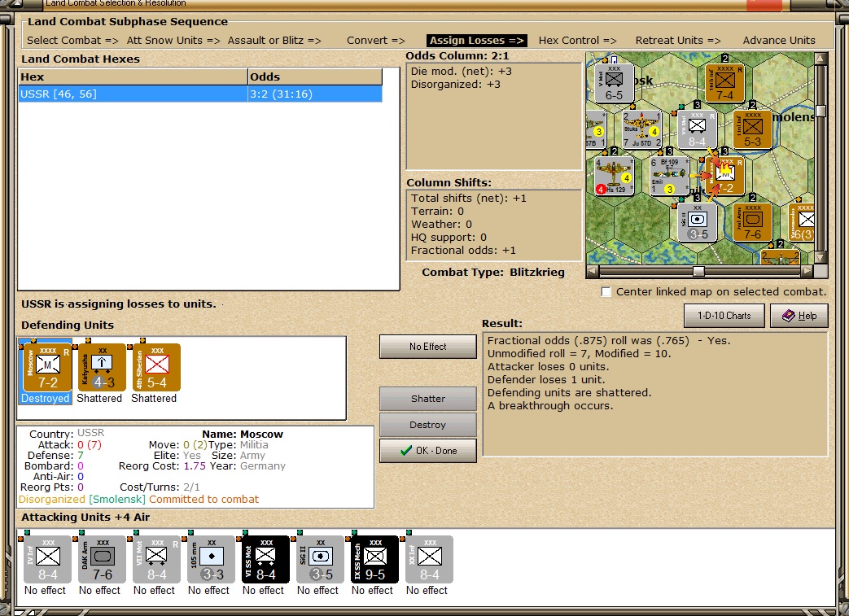Enable Center linked map on selected combat

606,292
